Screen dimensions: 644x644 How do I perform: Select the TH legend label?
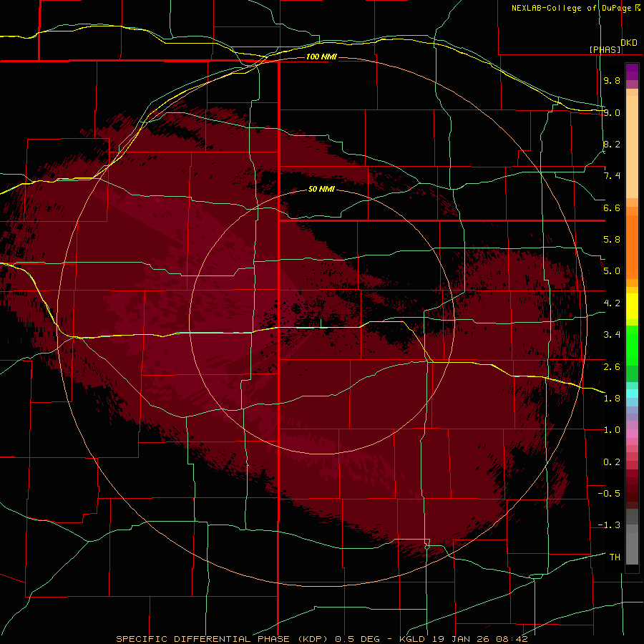point(615,557)
